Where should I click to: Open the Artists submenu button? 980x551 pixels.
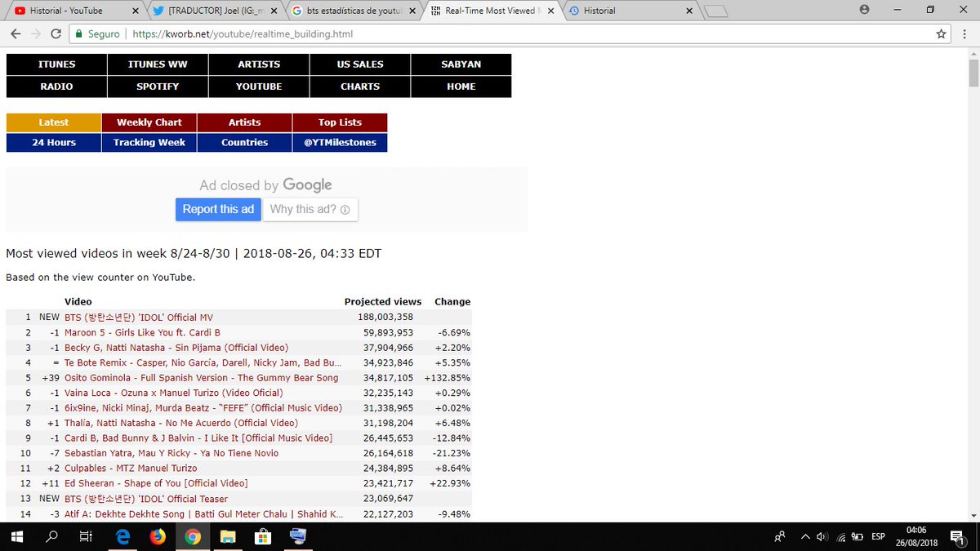click(245, 122)
